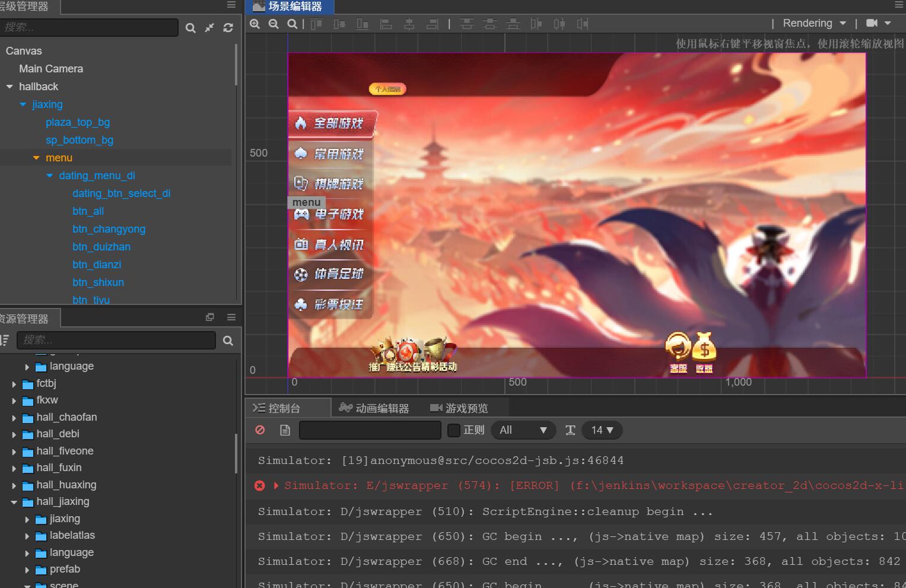906x588 pixels.
Task: Open the Rendering dropdown
Action: point(815,23)
